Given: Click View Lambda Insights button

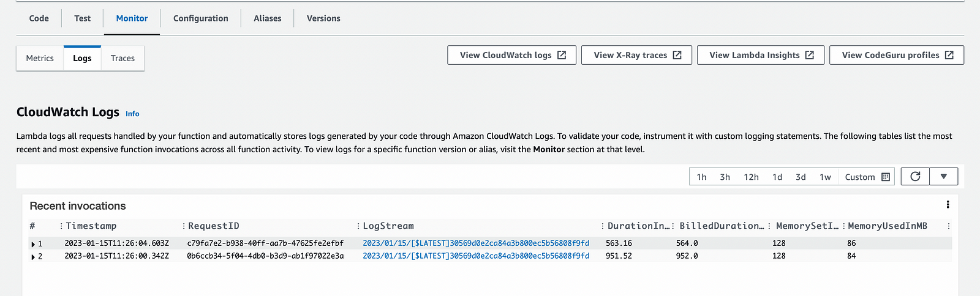Looking at the screenshot, I should 761,55.
